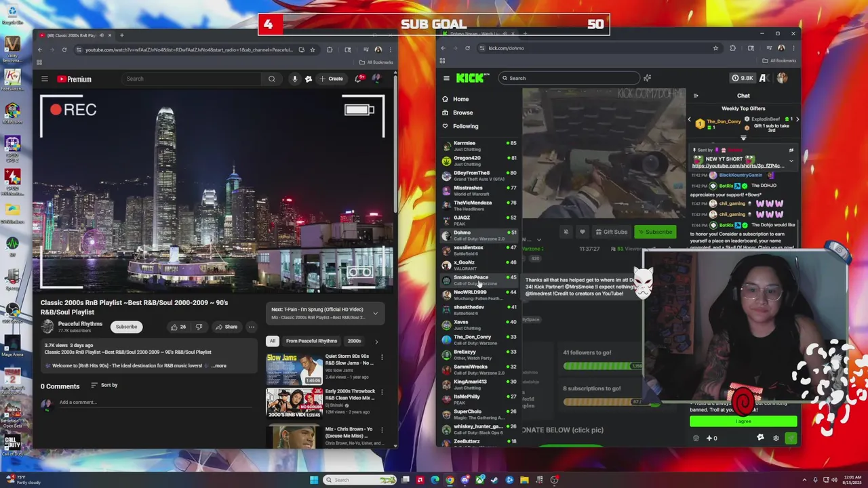Open the YouTube shorts link in chat
Viewport: 868px width, 488px height.
point(738,166)
